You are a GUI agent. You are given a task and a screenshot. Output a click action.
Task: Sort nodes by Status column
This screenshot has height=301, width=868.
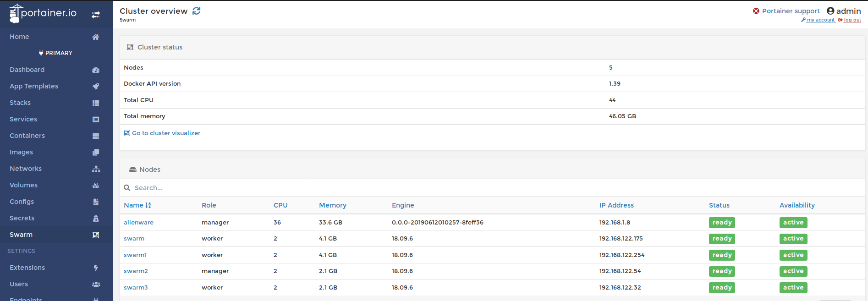(x=719, y=206)
